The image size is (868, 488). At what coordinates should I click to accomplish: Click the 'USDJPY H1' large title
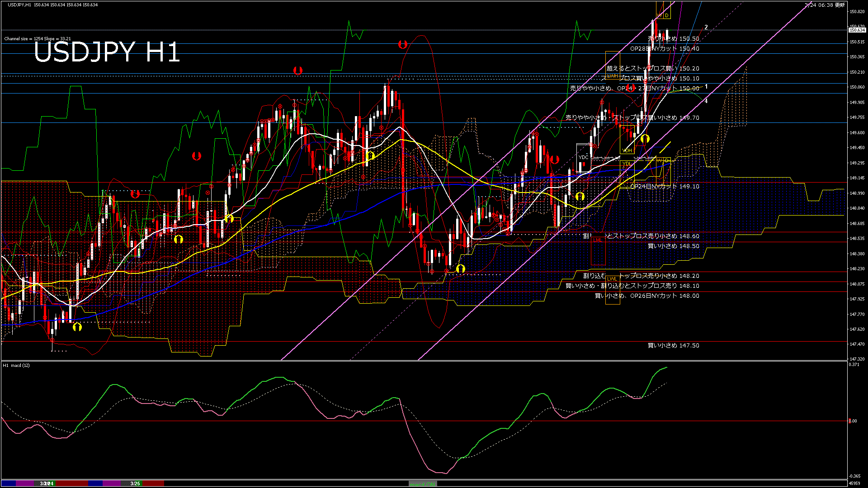[107, 52]
